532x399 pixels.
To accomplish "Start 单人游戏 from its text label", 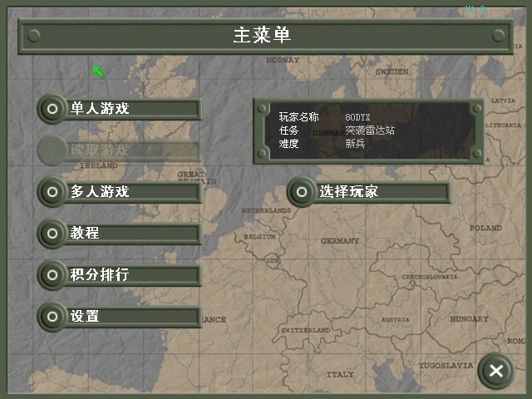I will pos(100,108).
